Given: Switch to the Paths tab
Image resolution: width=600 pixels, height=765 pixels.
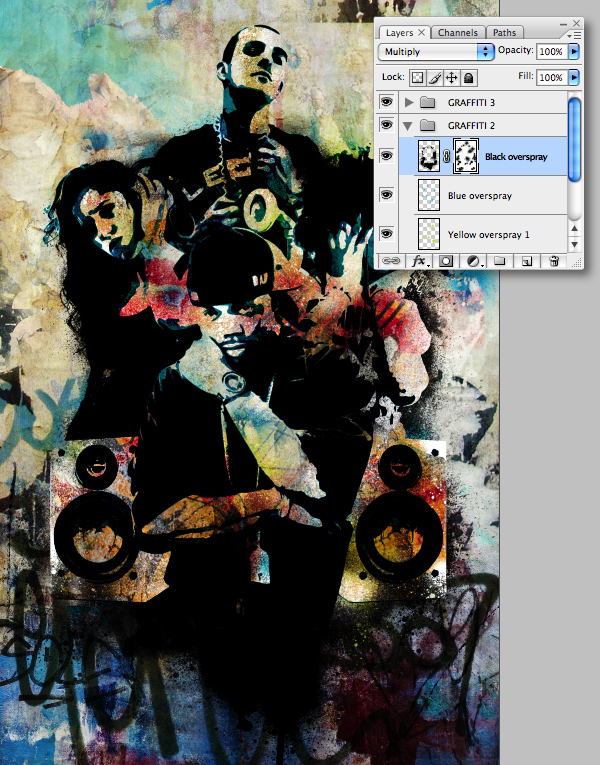Looking at the screenshot, I should coord(505,32).
